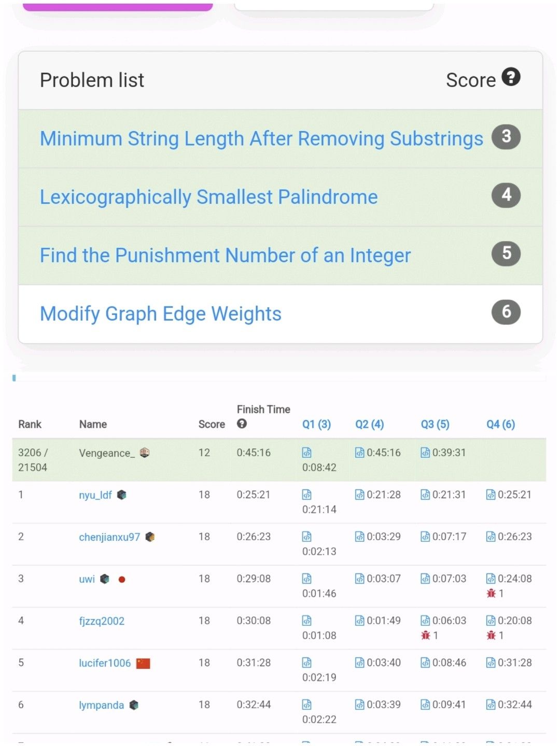Image resolution: width=560 pixels, height=746 pixels.
Task: Open lympanda's Q3 code submission icon
Action: pos(425,705)
